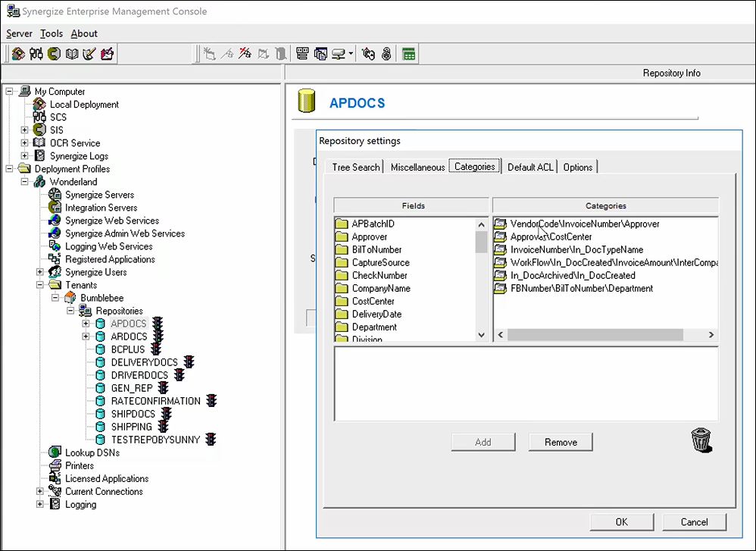The width and height of the screenshot is (756, 551).
Task: Click the cylinder icon of SHIPDOCS repository
Action: (100, 414)
